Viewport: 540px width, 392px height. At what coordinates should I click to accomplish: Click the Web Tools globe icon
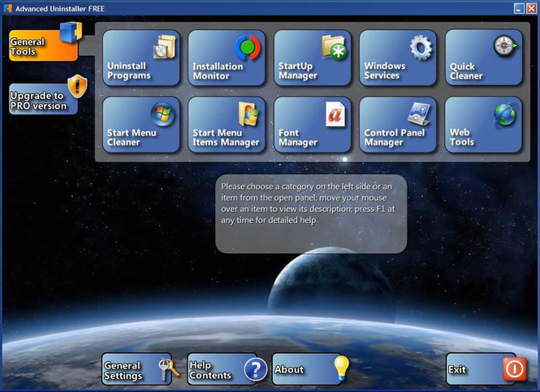click(505, 115)
